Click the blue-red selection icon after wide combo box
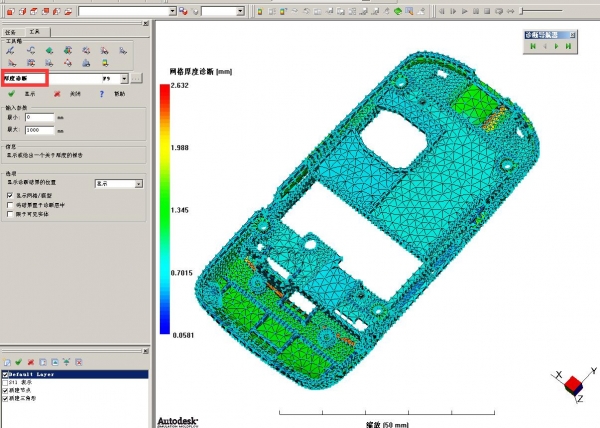 [183, 11]
